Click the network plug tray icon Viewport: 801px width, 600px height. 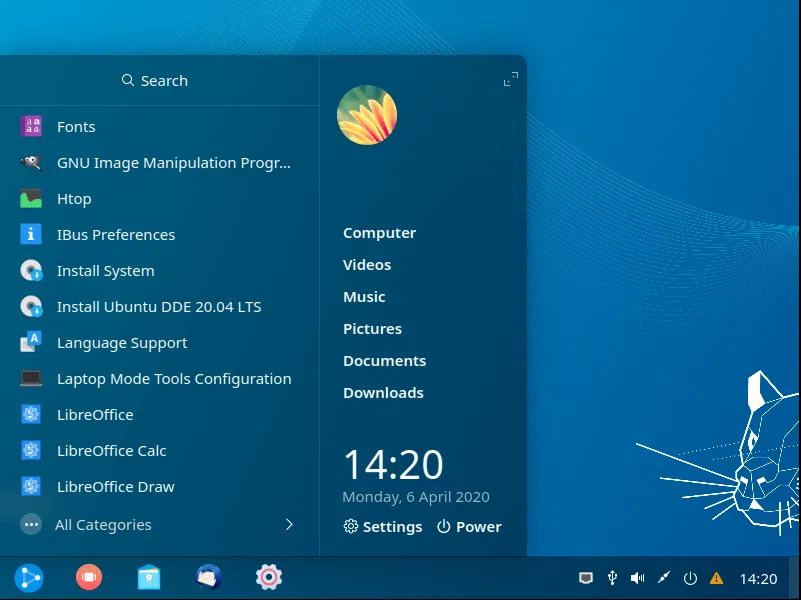point(664,578)
